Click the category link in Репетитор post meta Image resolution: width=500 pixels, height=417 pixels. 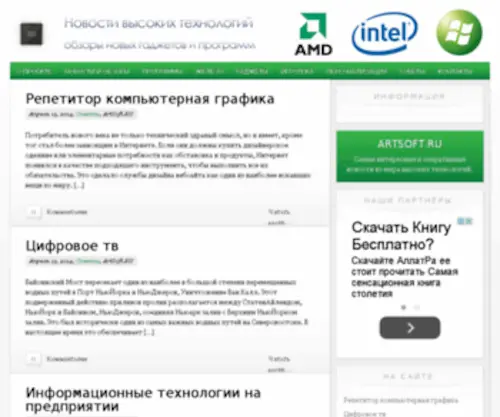[x=88, y=114]
